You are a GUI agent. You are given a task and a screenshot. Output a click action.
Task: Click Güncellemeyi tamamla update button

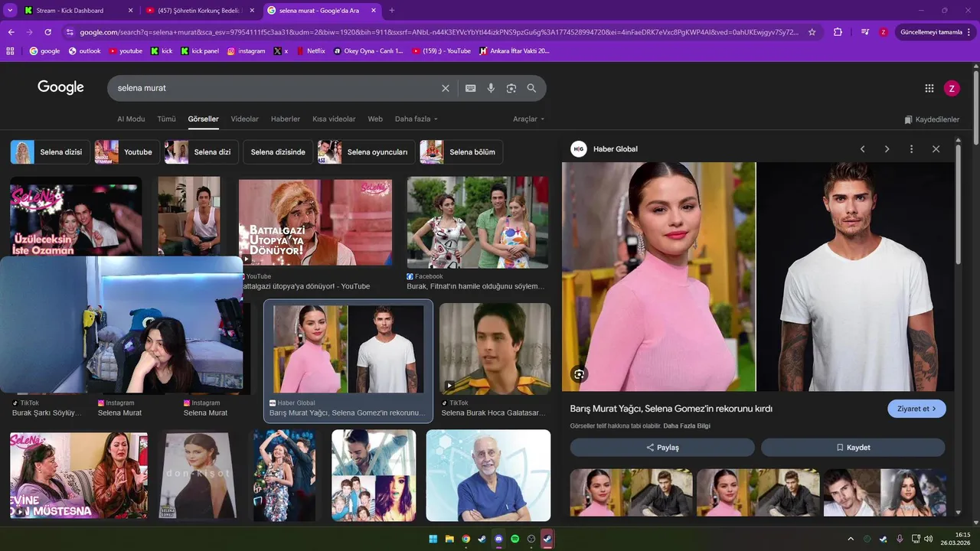click(931, 32)
